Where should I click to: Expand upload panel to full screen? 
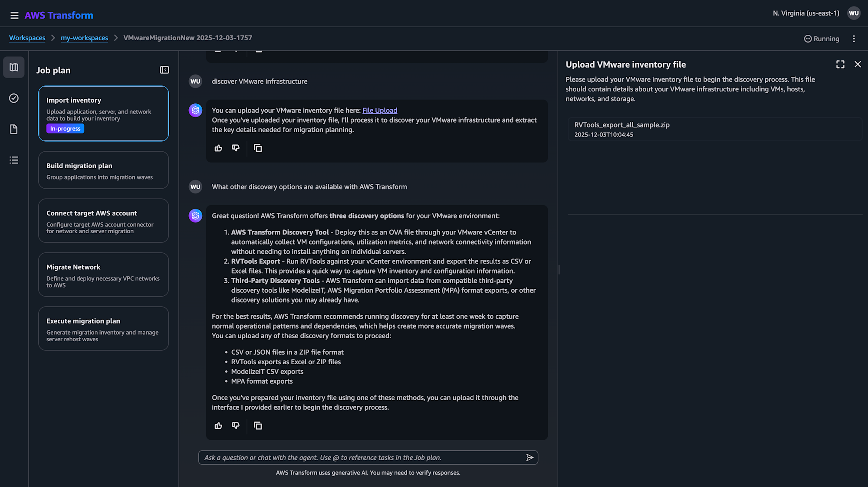(840, 65)
